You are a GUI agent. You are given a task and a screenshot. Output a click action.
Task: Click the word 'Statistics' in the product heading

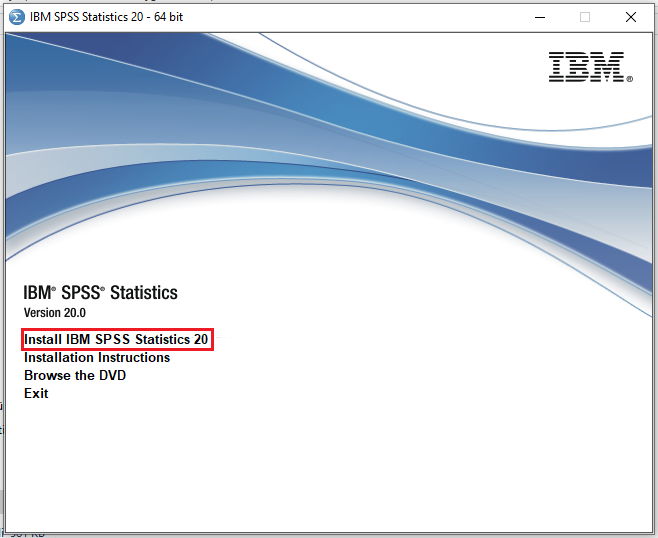coord(144,293)
